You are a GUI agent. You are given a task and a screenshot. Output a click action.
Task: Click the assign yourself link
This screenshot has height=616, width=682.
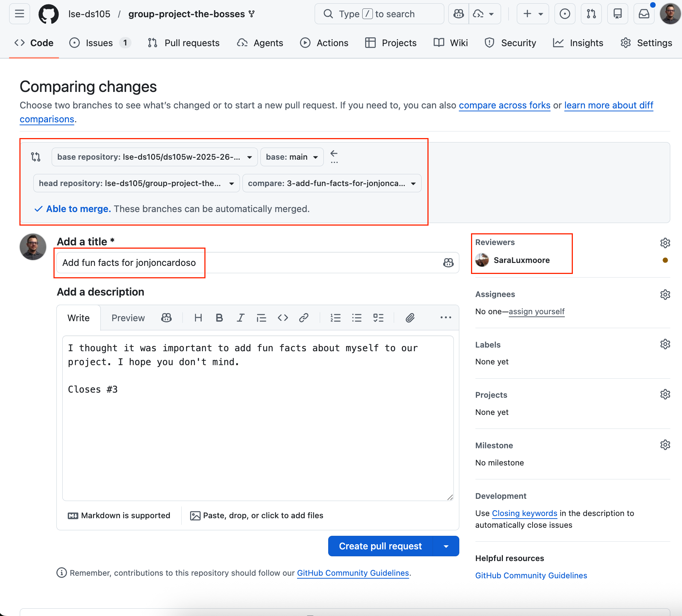[536, 312]
